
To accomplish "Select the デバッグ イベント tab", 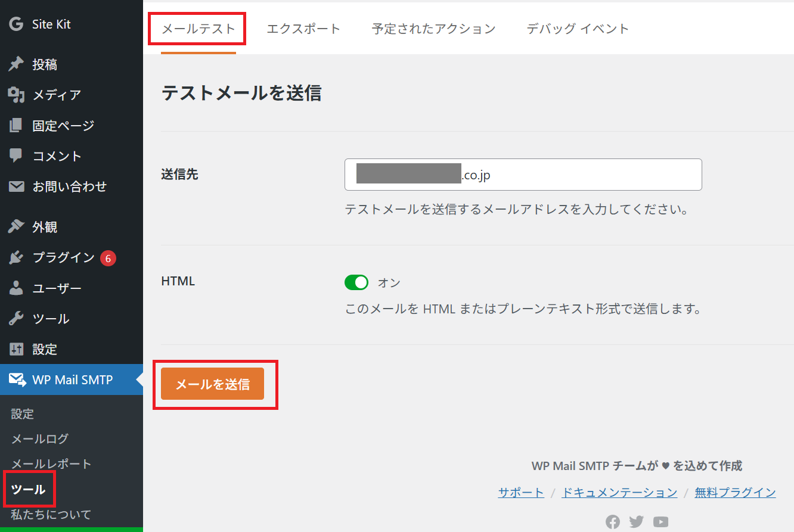I will coord(578,29).
